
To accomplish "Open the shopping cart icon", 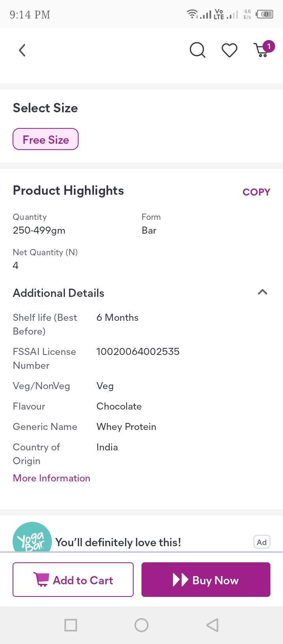I will [x=261, y=51].
